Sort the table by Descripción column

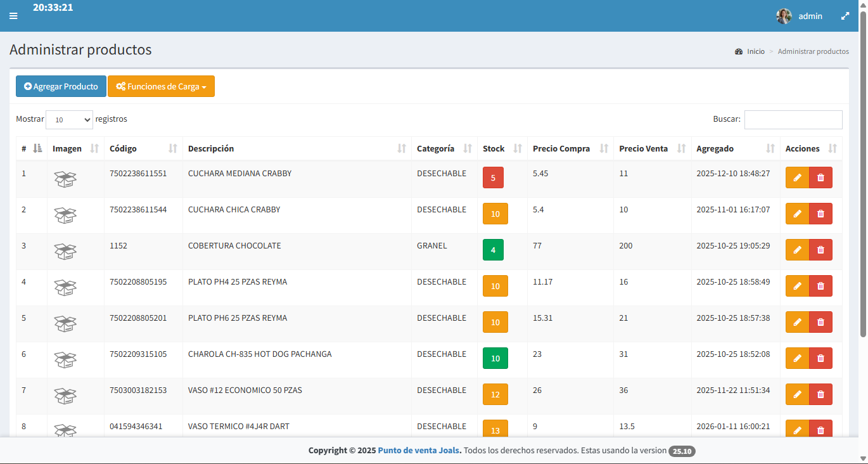[297, 148]
